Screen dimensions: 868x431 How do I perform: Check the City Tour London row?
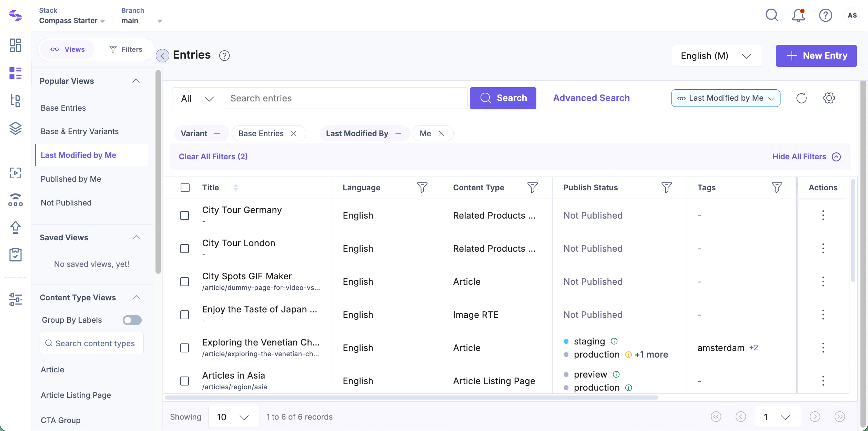pyautogui.click(x=185, y=249)
